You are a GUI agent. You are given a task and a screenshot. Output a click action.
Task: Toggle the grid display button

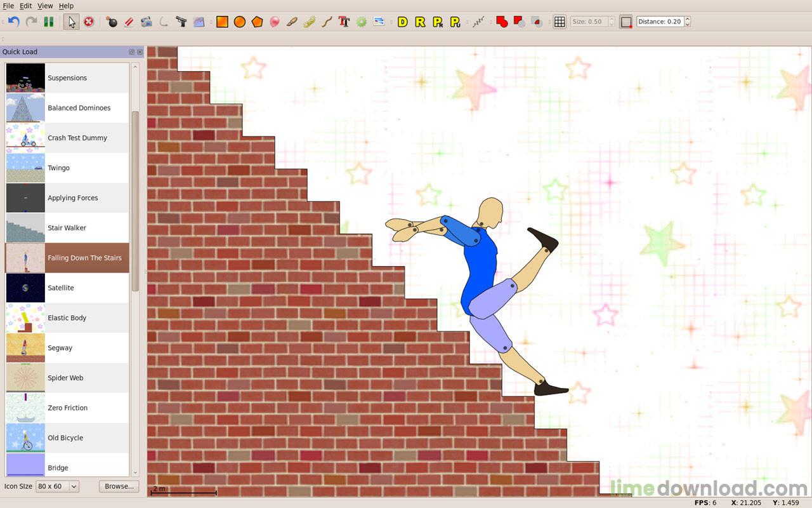(x=560, y=22)
